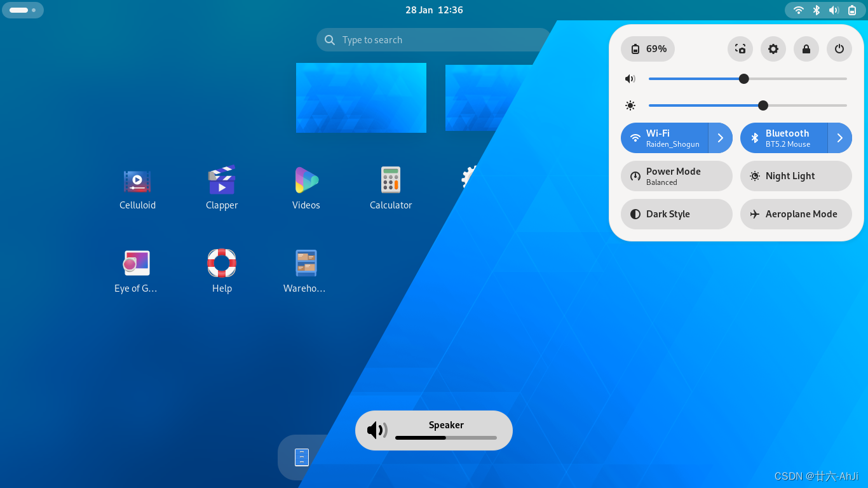Click the volume icon in top bar
Image resolution: width=868 pixels, height=488 pixels.
tap(834, 10)
